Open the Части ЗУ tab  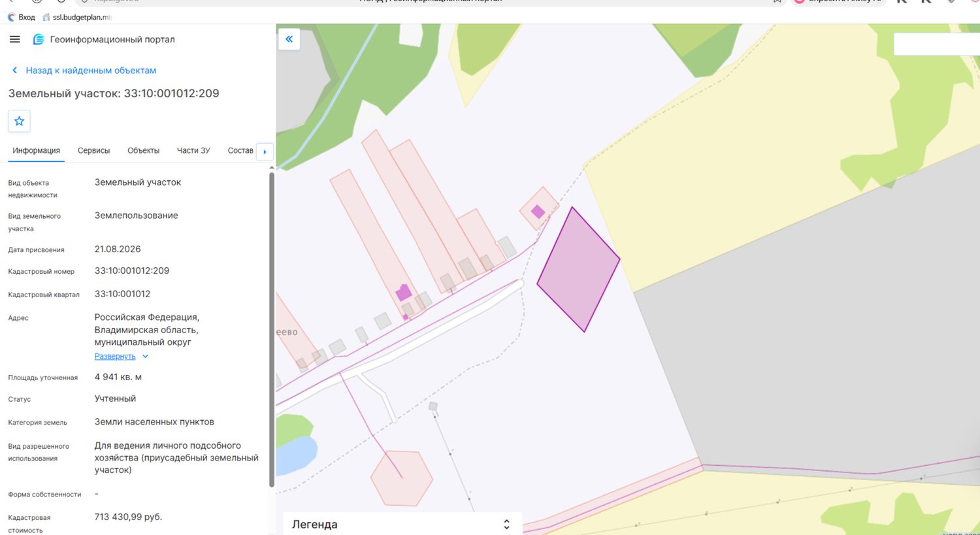(193, 150)
